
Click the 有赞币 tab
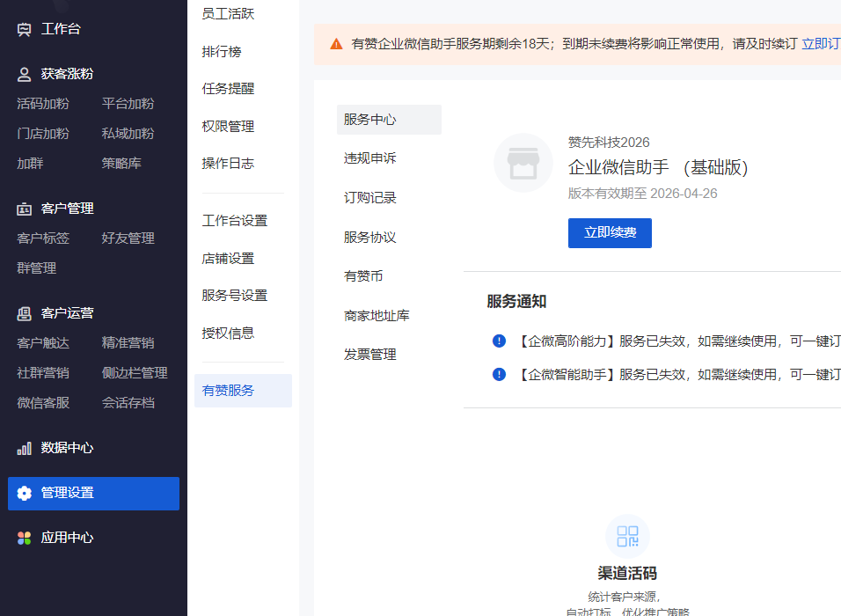pos(363,276)
